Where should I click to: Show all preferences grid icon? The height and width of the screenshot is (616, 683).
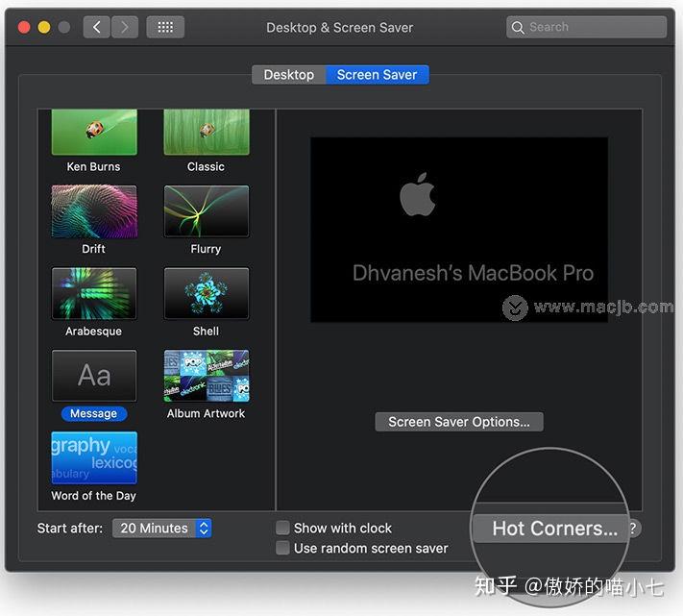click(x=165, y=27)
